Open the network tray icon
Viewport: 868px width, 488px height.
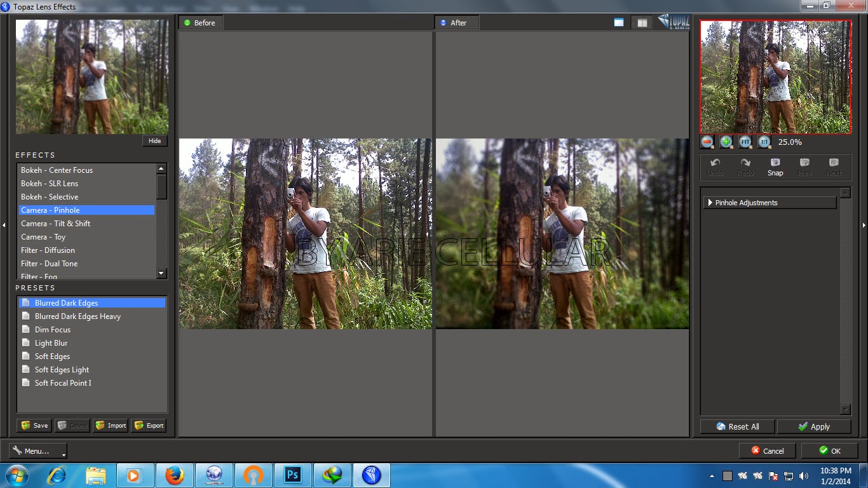pos(789,476)
